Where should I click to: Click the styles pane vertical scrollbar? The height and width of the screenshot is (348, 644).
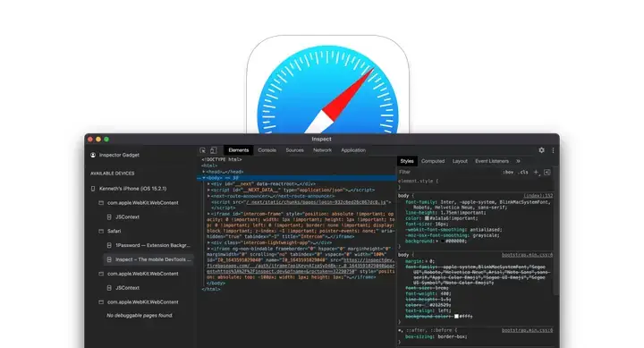[556, 230]
